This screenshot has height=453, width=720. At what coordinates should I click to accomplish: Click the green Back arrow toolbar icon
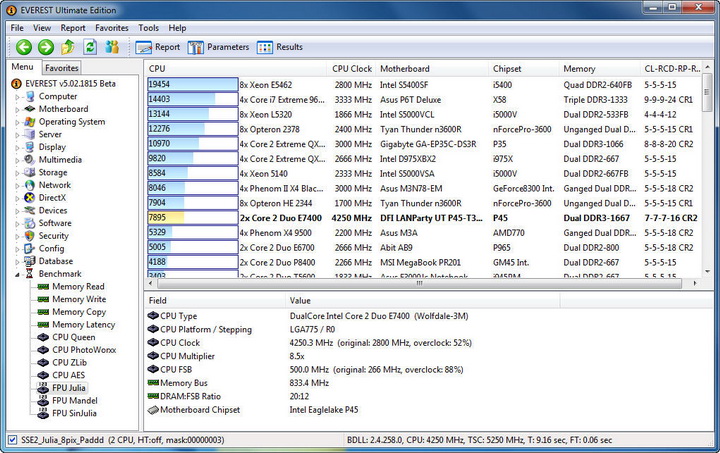point(24,47)
